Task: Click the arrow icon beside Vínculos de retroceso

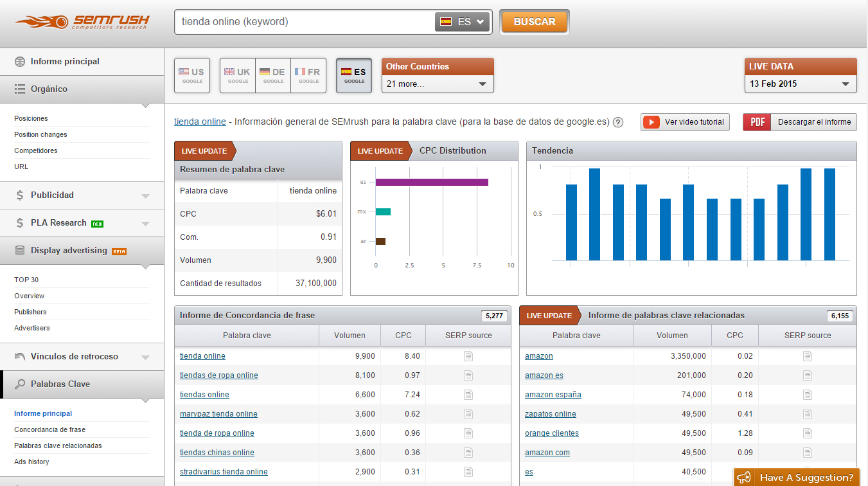Action: point(20,357)
